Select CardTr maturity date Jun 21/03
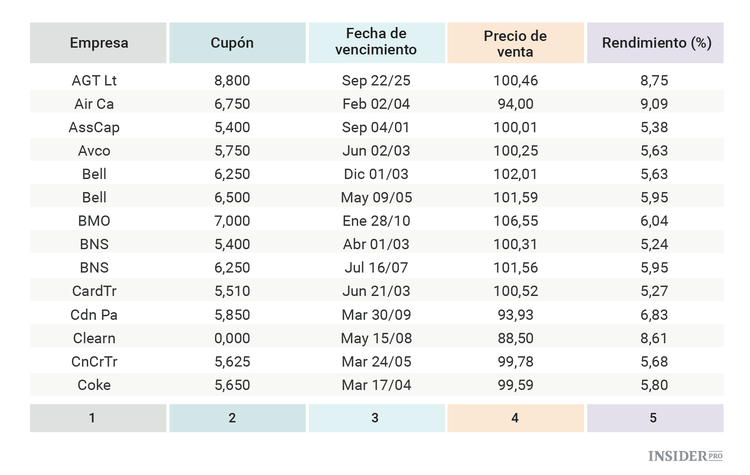 tap(375, 291)
